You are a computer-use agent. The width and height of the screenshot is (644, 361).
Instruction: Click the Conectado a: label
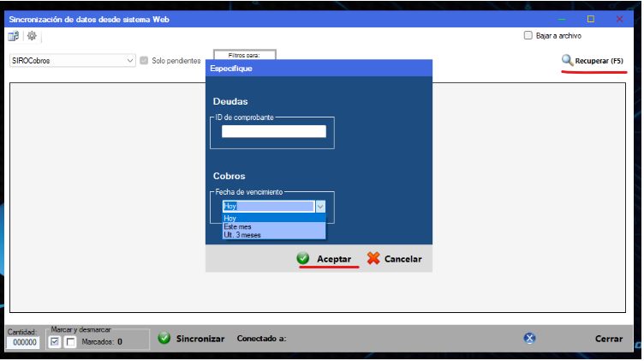pos(262,339)
